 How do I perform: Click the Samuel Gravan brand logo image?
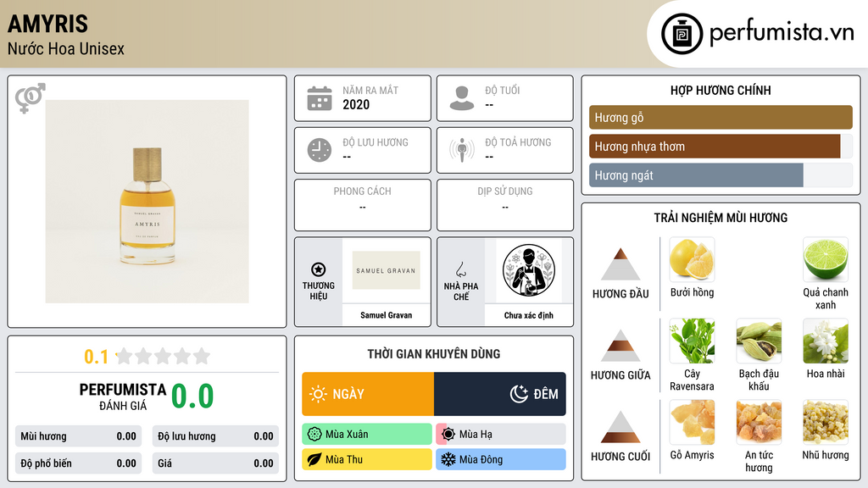pyautogui.click(x=386, y=270)
